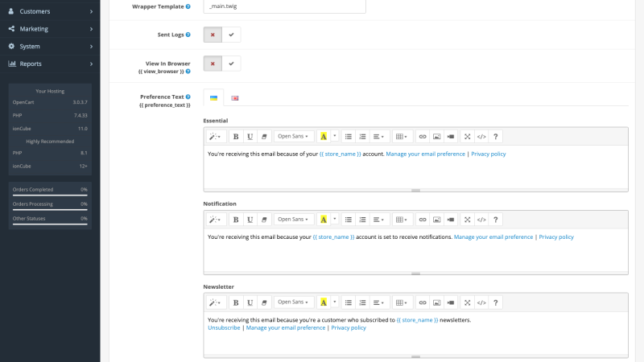Switch to the second language flag tab

[x=234, y=98]
